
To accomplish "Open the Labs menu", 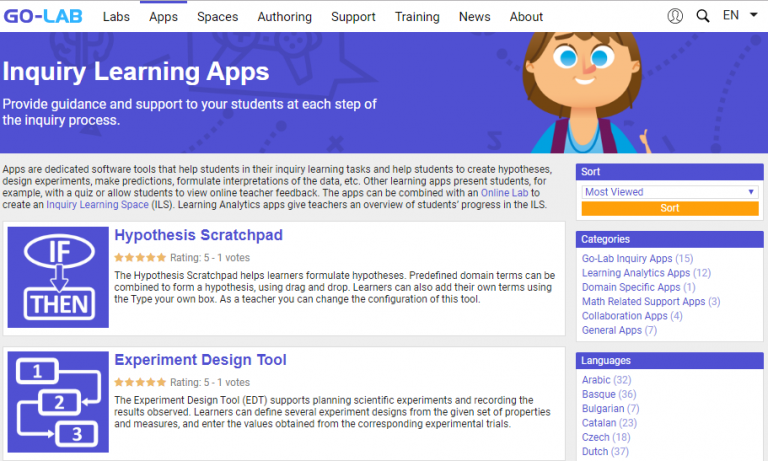I will [x=116, y=16].
